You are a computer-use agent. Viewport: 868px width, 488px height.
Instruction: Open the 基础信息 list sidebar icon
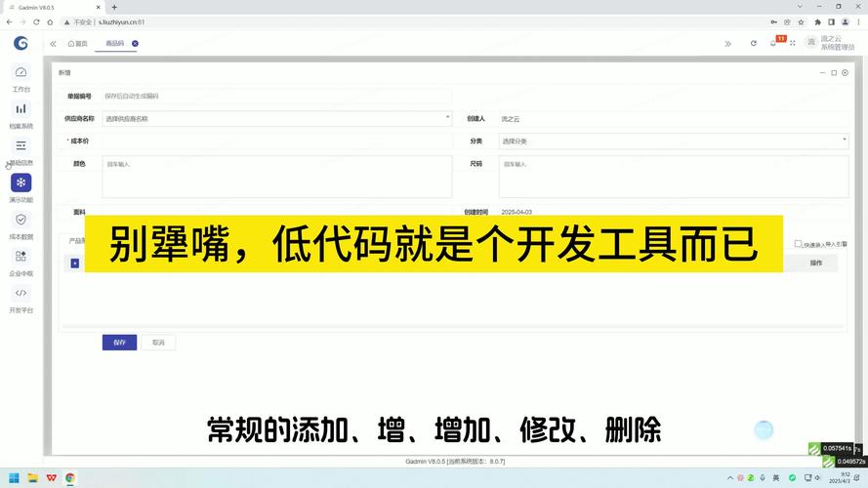coord(21,145)
